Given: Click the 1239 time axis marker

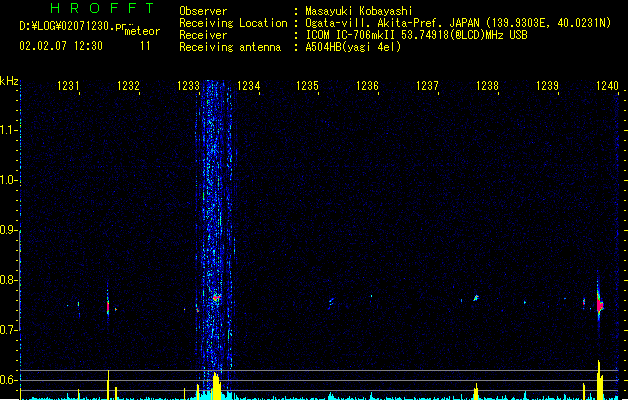Looking at the screenshot, I should pos(547,85).
